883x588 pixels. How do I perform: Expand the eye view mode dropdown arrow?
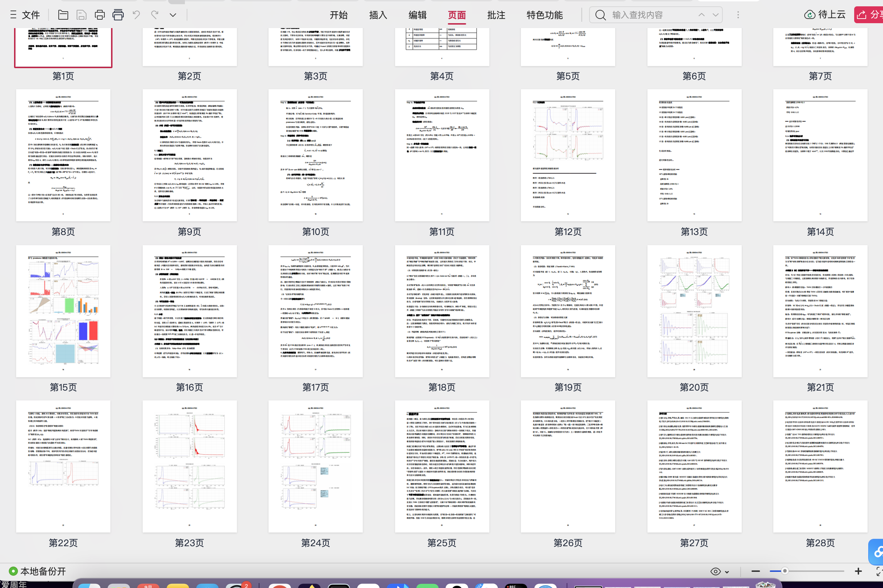pos(727,572)
